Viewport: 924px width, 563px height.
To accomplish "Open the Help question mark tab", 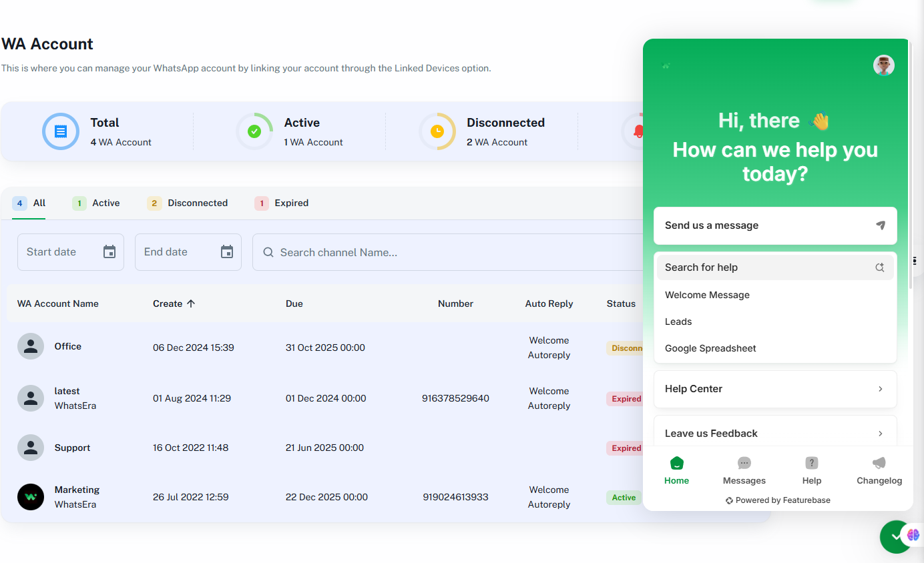I will [811, 464].
